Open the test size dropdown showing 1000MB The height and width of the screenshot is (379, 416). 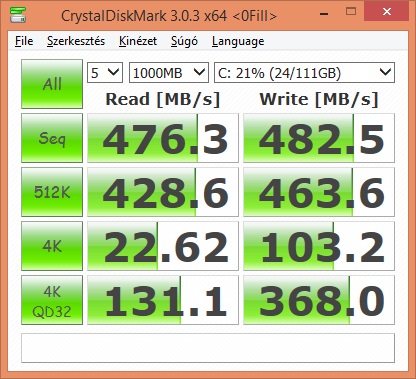tap(169, 72)
